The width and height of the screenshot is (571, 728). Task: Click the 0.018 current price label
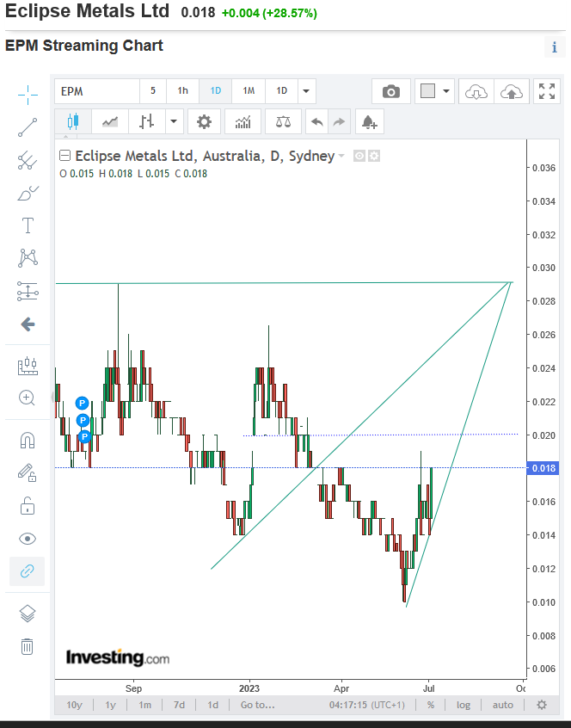[x=543, y=468]
